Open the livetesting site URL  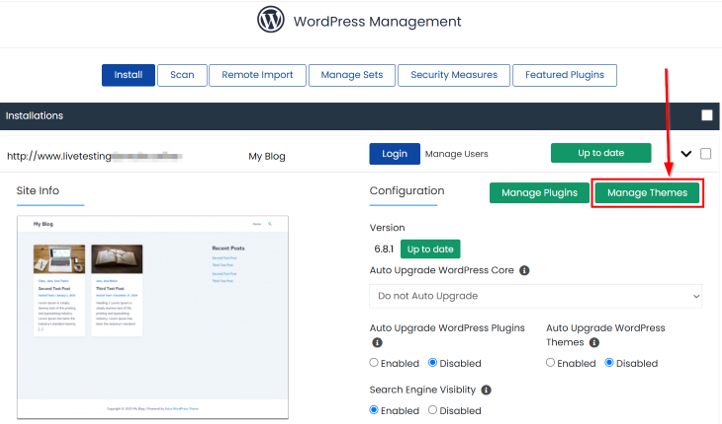click(x=94, y=157)
